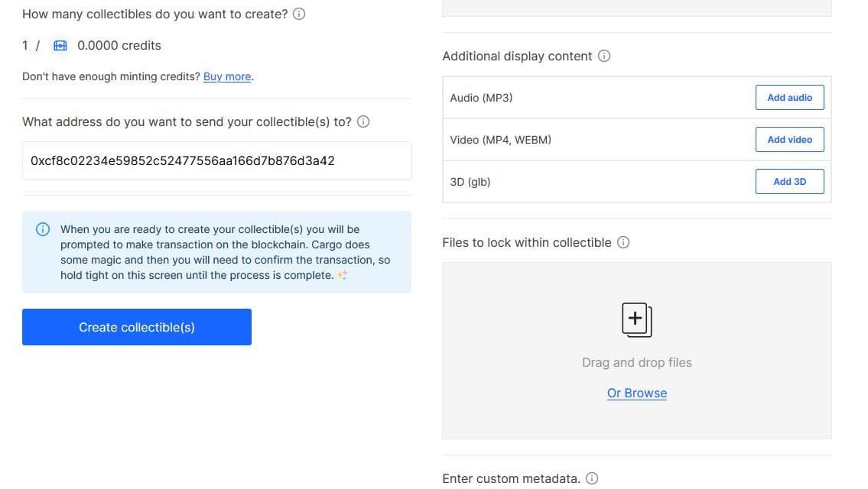
Task: Click the Add video button
Action: pos(789,140)
